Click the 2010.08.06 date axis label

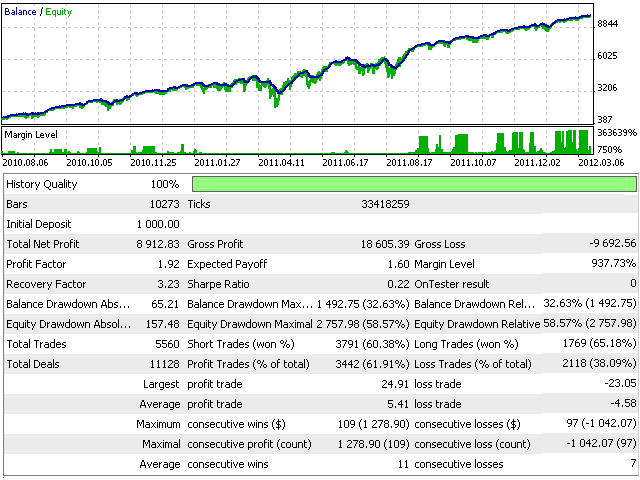tap(25, 163)
